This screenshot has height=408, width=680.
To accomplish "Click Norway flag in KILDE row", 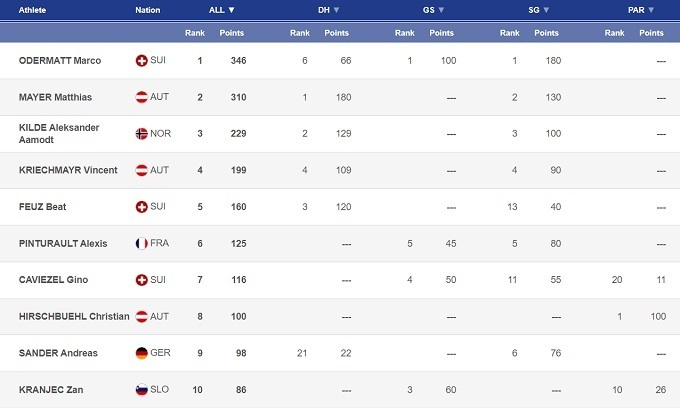I will coord(142,134).
